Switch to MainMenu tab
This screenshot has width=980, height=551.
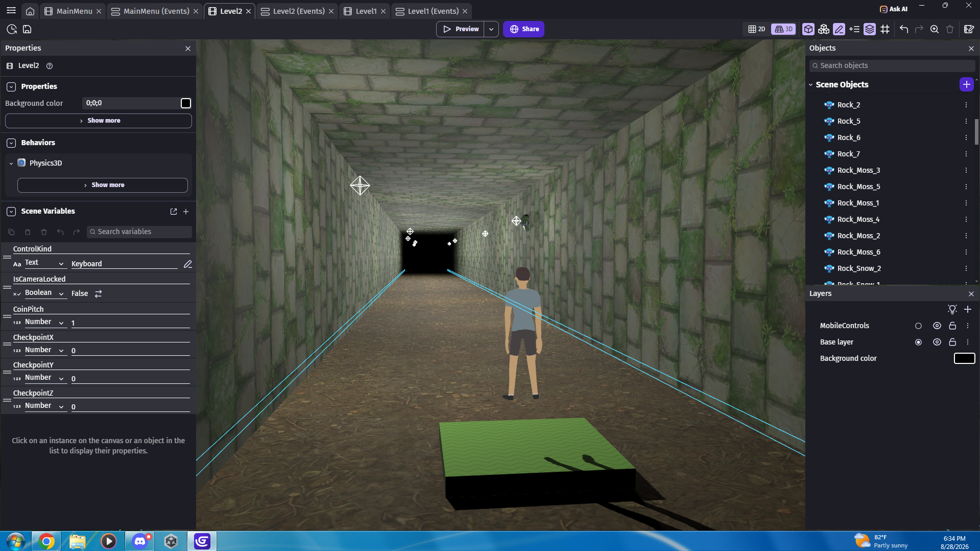(x=74, y=11)
